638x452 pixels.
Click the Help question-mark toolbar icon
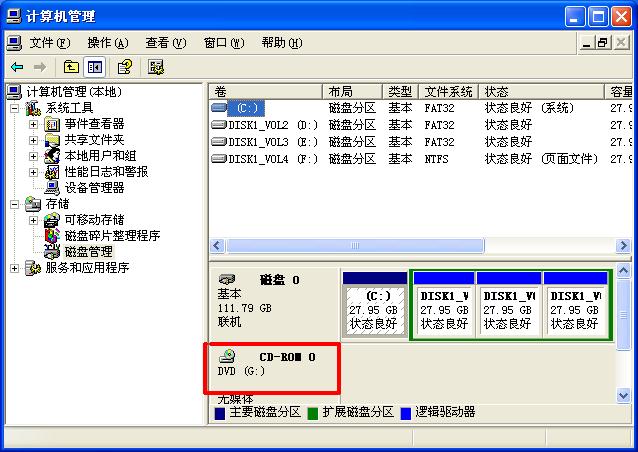pos(125,67)
